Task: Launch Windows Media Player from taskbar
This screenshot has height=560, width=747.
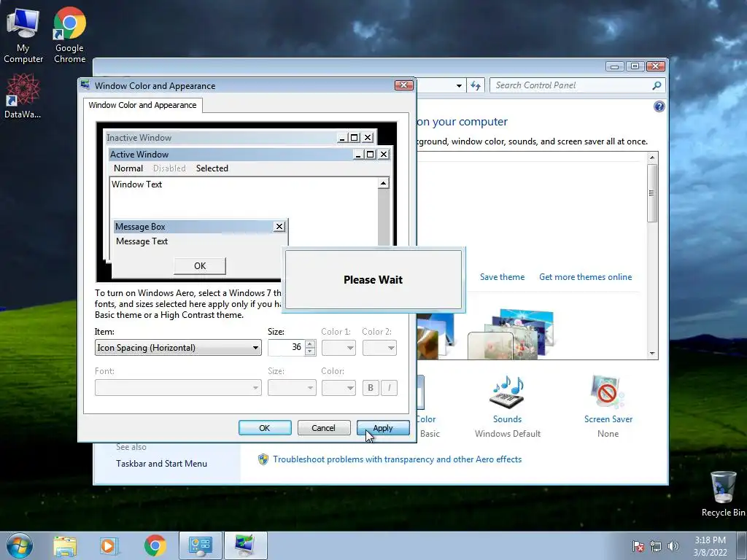Action: (x=109, y=545)
